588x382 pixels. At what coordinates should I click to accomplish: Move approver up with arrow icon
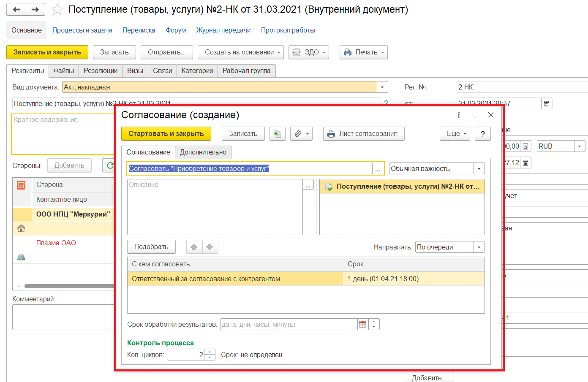(x=194, y=247)
